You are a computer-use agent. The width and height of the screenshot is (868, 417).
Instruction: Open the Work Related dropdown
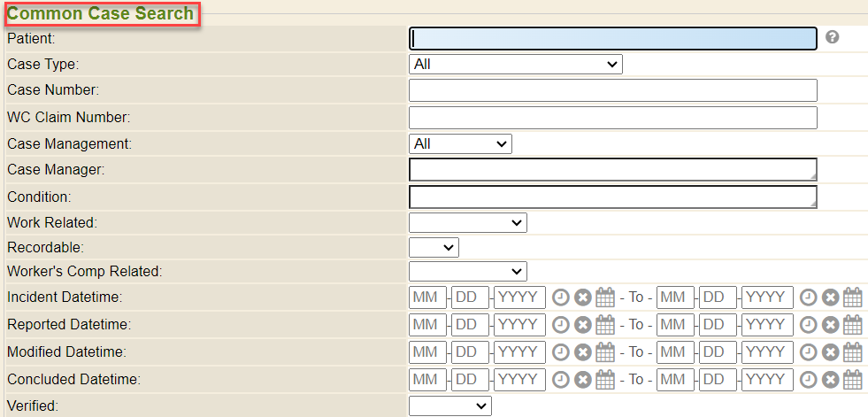pyautogui.click(x=468, y=222)
